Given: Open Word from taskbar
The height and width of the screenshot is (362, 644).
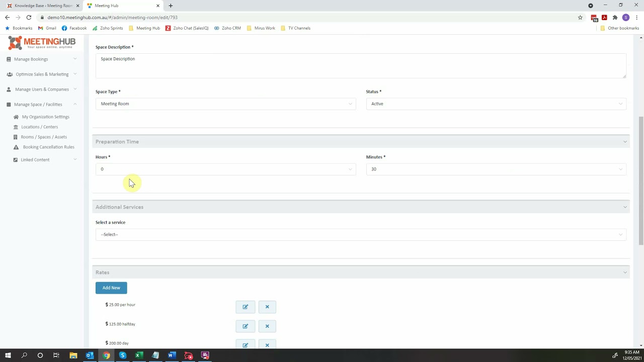Looking at the screenshot, I should [x=172, y=355].
